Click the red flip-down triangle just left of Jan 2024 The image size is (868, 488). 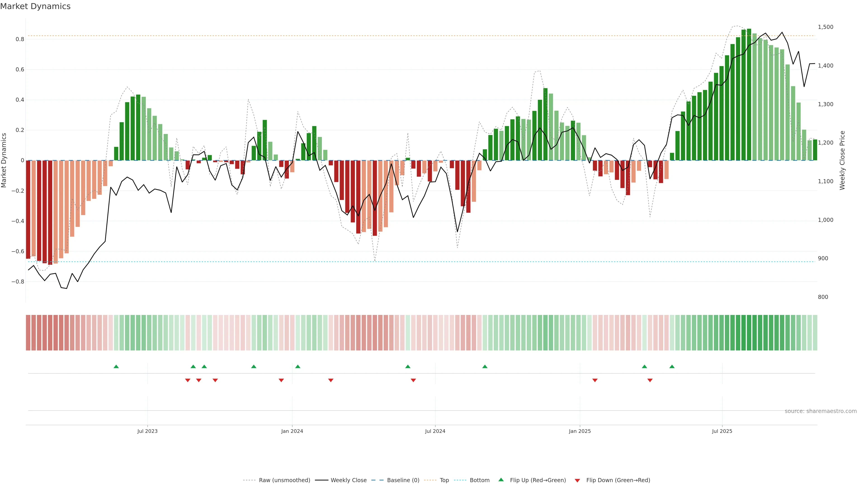(x=281, y=380)
